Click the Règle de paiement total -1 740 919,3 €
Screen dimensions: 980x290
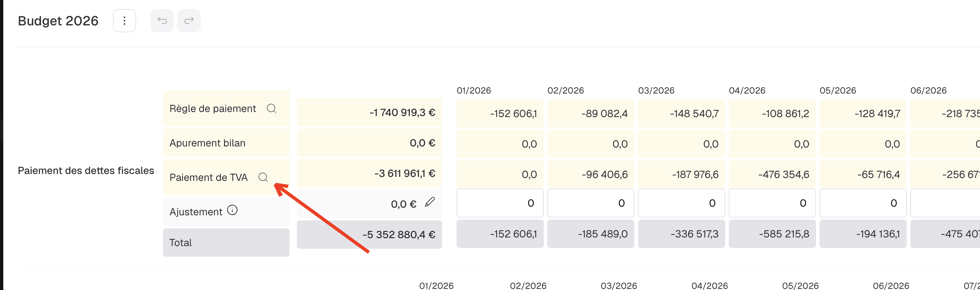pos(402,112)
